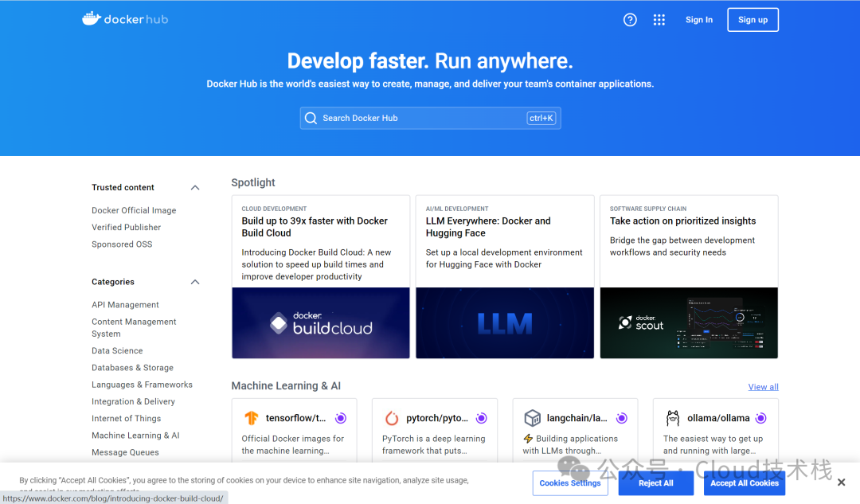The width and height of the screenshot is (860, 504).
Task: Click the langchain card description text
Action: (570, 445)
